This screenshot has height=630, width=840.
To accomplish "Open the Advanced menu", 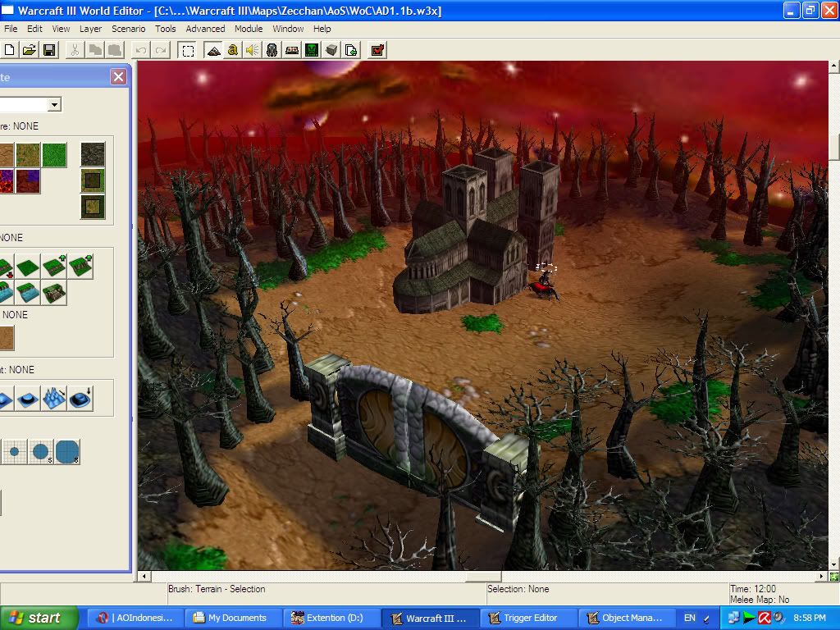I will (x=205, y=29).
